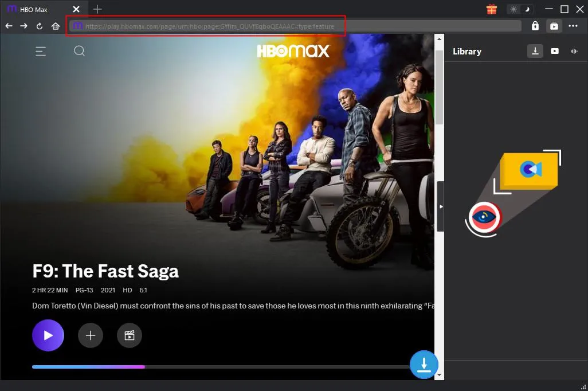Click the lock icon beside address bar
This screenshot has height=391, width=588.
pos(535,26)
